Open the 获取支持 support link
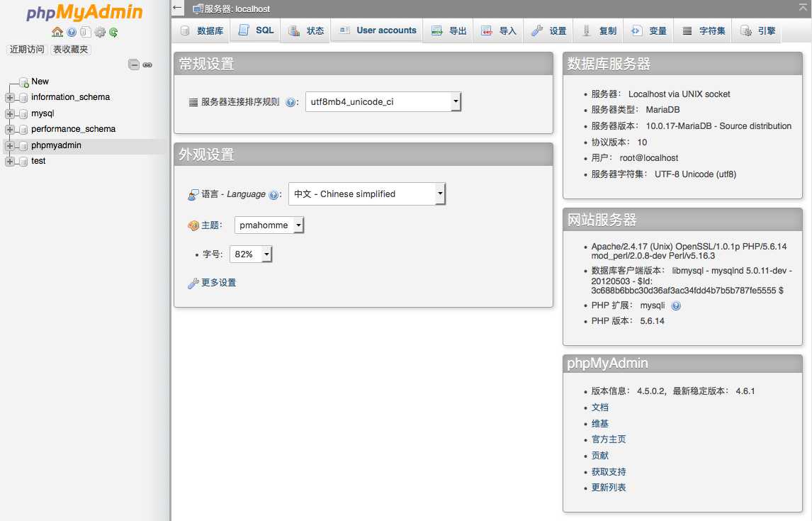 tap(609, 472)
